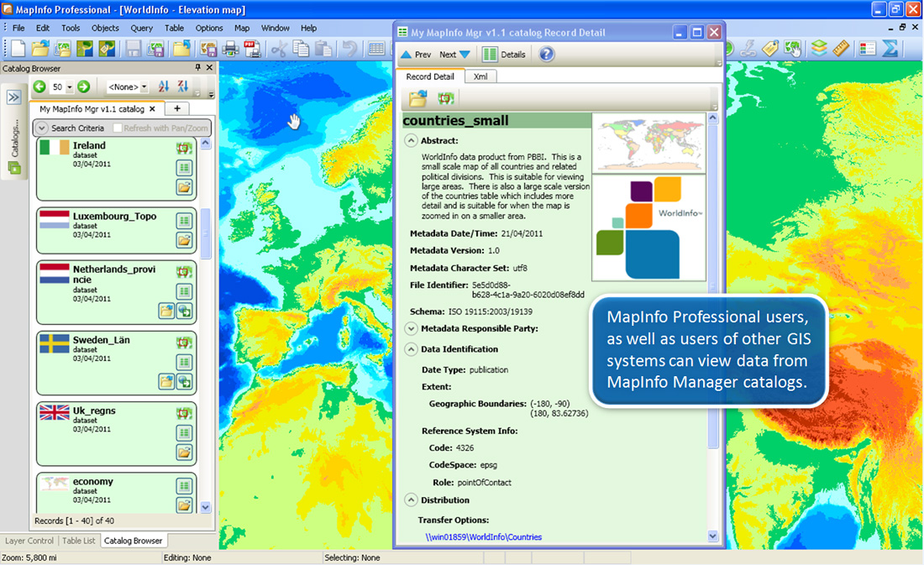Open the page size 50 dropdown

(x=69, y=87)
